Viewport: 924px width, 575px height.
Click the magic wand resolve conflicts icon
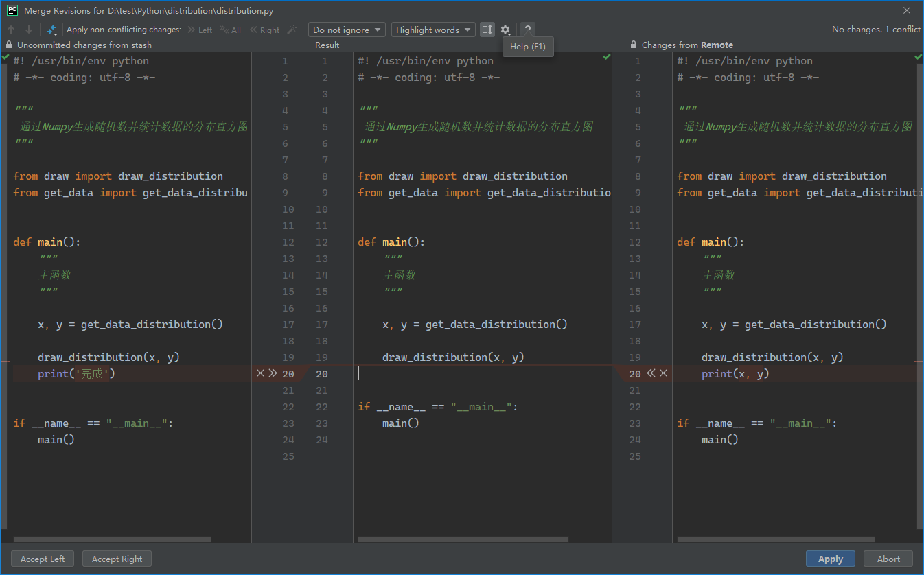click(x=292, y=30)
